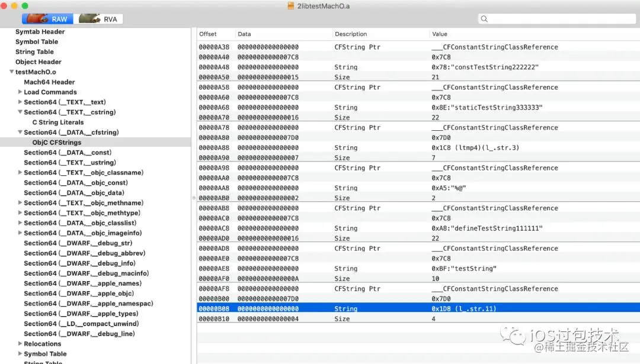Switch to RAW offset mode
The width and height of the screenshot is (640, 364).
tap(48, 19)
